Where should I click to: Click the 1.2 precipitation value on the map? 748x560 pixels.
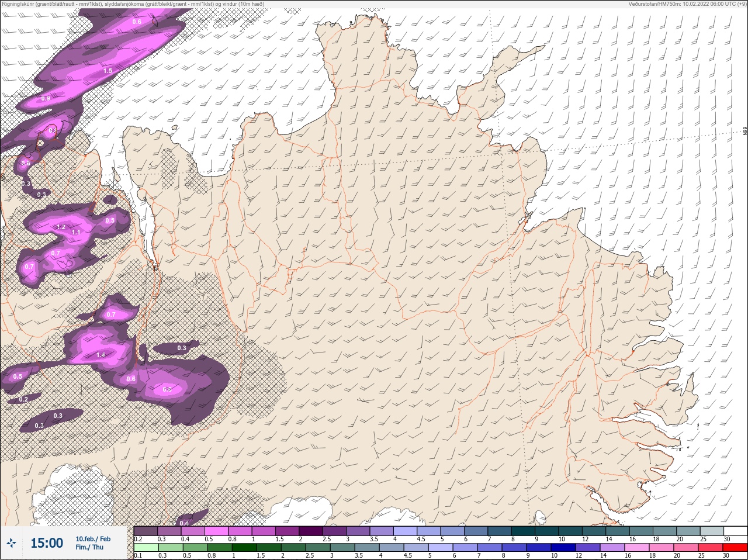pos(61,227)
